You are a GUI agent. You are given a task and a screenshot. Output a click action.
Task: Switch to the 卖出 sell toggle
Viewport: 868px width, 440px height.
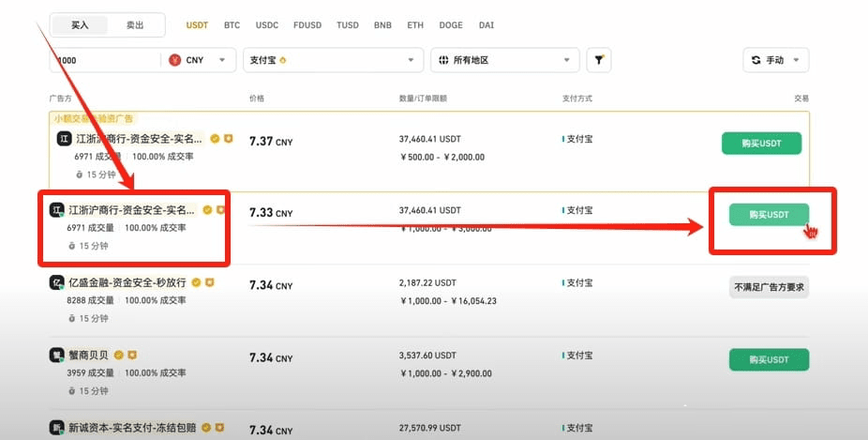tap(135, 25)
